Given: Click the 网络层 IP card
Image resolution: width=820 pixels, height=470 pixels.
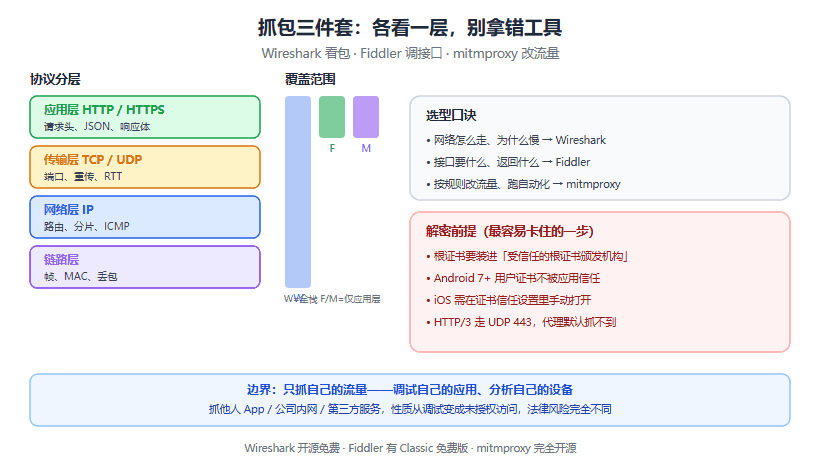Looking at the screenshot, I should [x=145, y=217].
